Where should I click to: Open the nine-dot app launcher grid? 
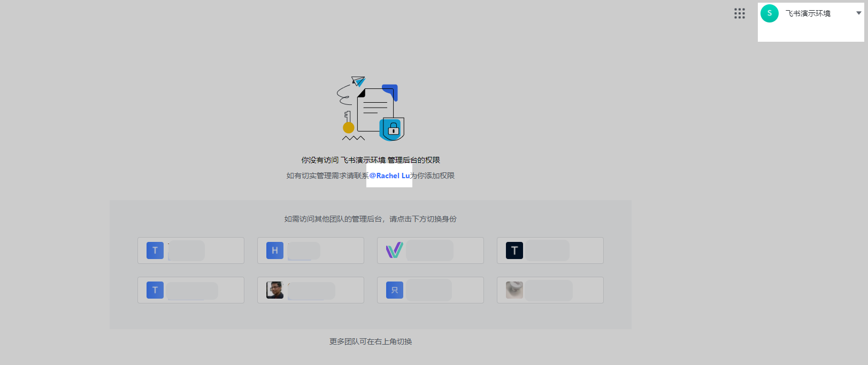pyautogui.click(x=740, y=13)
